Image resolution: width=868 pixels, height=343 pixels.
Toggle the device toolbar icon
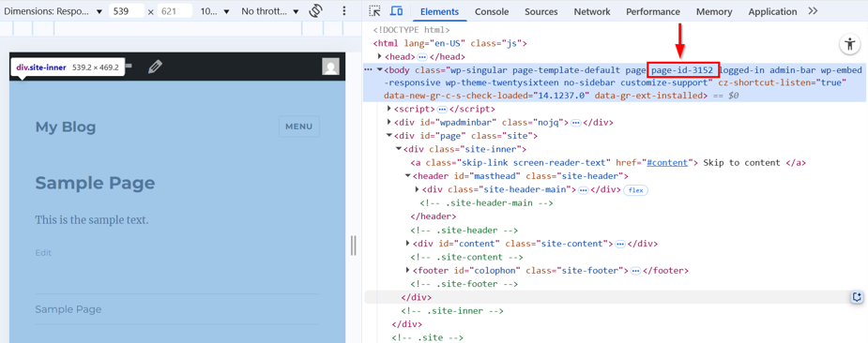[x=396, y=11]
